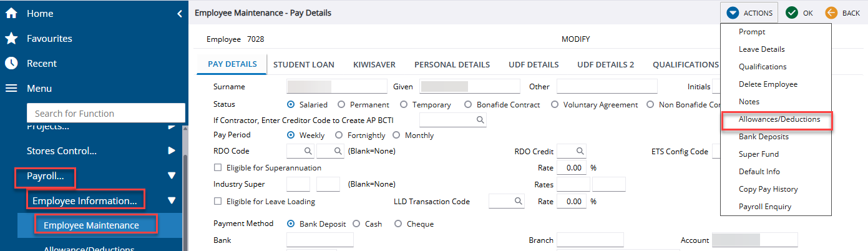Click the hamburger Menu icon
Screen dimensions: 868x251
(11, 89)
